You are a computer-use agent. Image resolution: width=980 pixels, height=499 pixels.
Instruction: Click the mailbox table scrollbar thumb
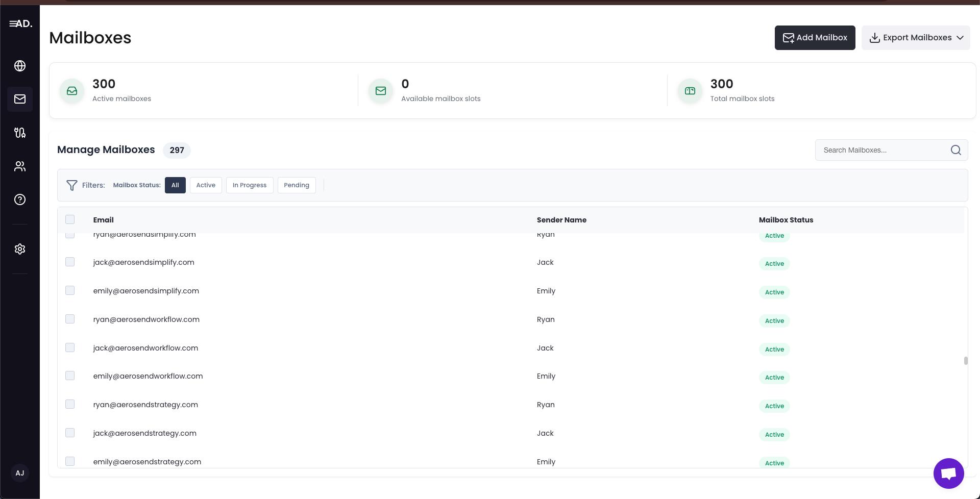(x=965, y=361)
